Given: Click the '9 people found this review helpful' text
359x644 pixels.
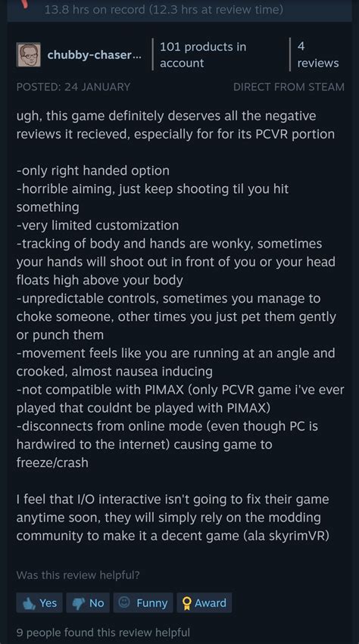Looking at the screenshot, I should pos(103,632).
